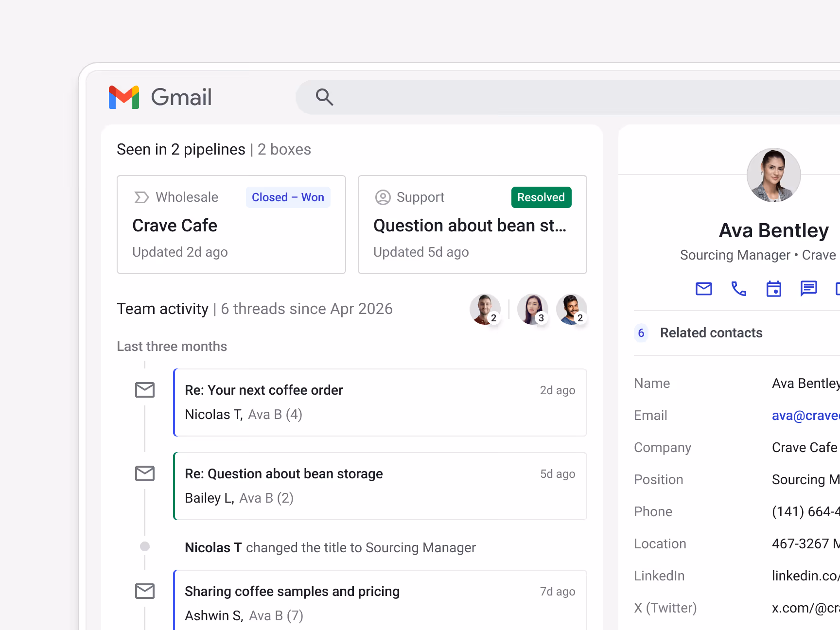The width and height of the screenshot is (840, 630).
Task: Open the Wholesale Crave Cafe box
Action: click(x=231, y=225)
